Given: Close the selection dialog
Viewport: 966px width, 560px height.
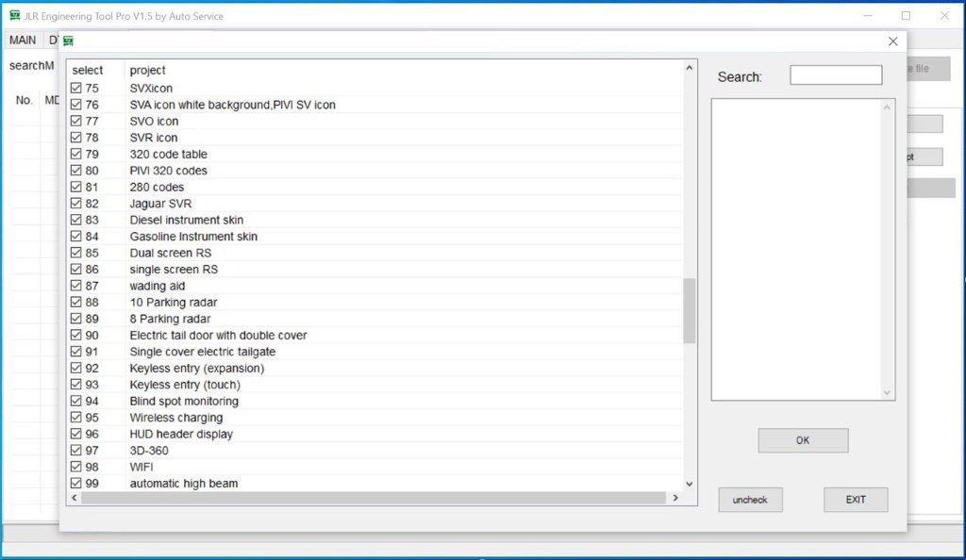Looking at the screenshot, I should tap(893, 41).
